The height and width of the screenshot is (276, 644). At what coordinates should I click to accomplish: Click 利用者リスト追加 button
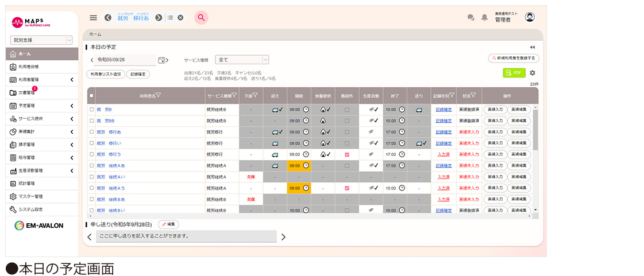point(106,74)
